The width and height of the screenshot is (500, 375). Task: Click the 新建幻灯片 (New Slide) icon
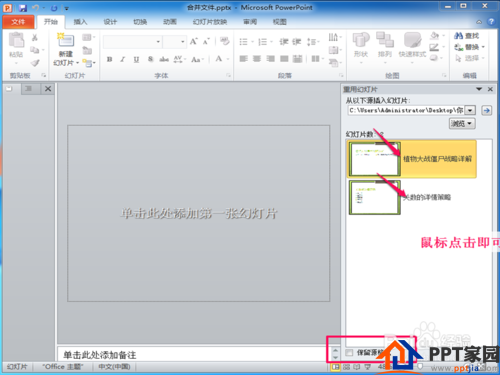[x=65, y=41]
